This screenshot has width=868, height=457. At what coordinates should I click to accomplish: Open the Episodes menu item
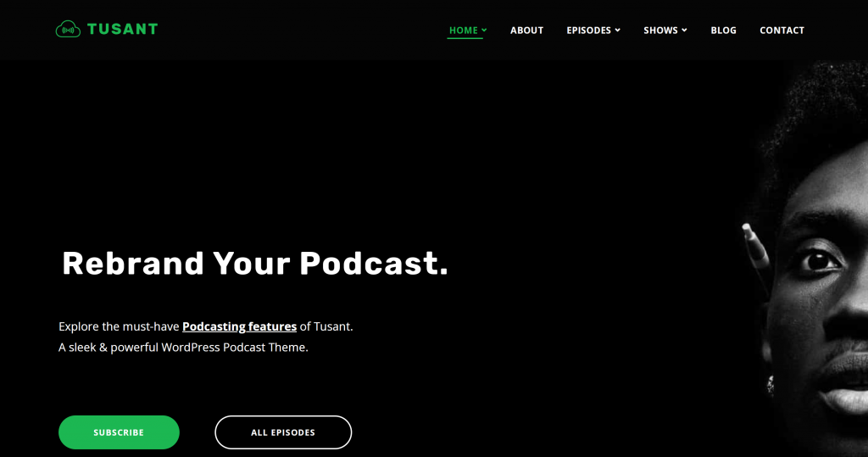[x=588, y=31]
